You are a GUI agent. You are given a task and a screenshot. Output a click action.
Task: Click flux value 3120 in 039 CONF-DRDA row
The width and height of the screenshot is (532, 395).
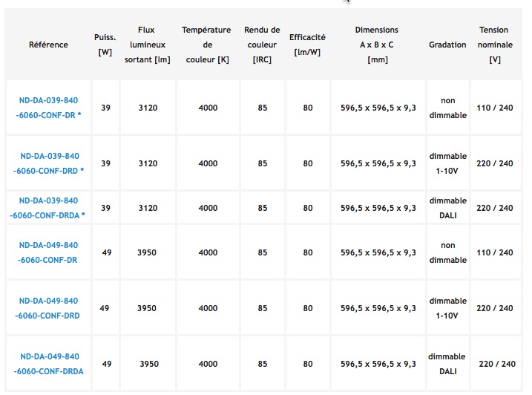(148, 208)
